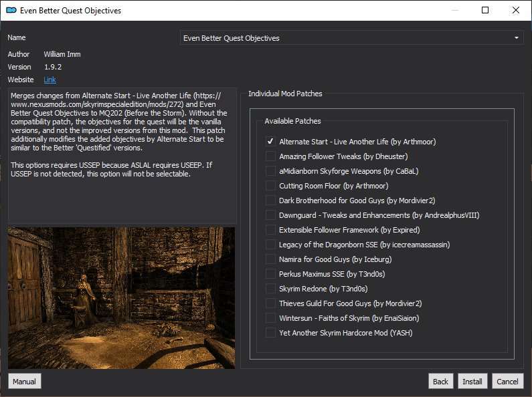Enable Amazing Follower Tweaks patch checkbox
The height and width of the screenshot is (397, 532).
point(270,156)
